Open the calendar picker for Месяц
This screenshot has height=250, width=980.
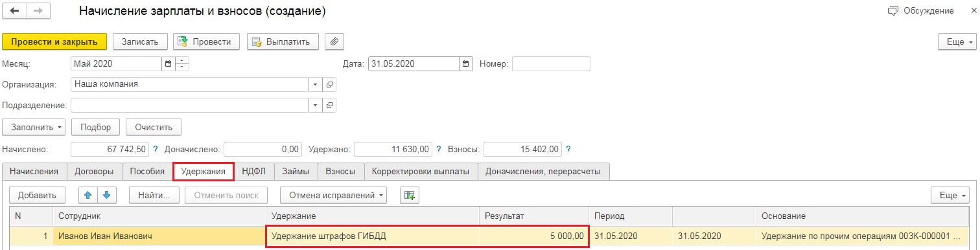(169, 64)
